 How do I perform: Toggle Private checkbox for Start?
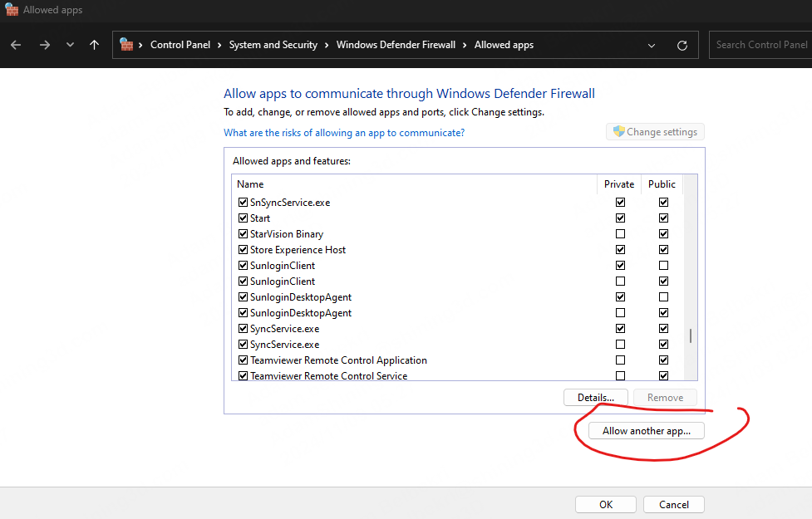click(x=620, y=218)
